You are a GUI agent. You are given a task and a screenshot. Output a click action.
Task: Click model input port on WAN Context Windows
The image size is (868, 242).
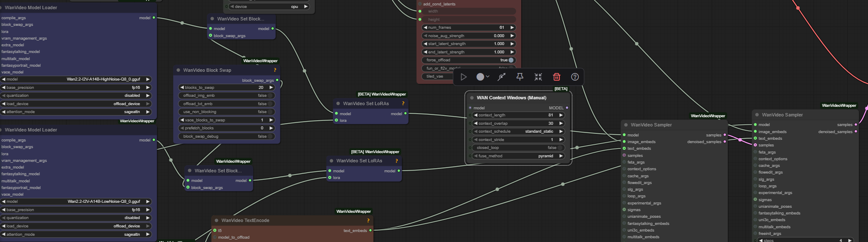[x=470, y=108]
